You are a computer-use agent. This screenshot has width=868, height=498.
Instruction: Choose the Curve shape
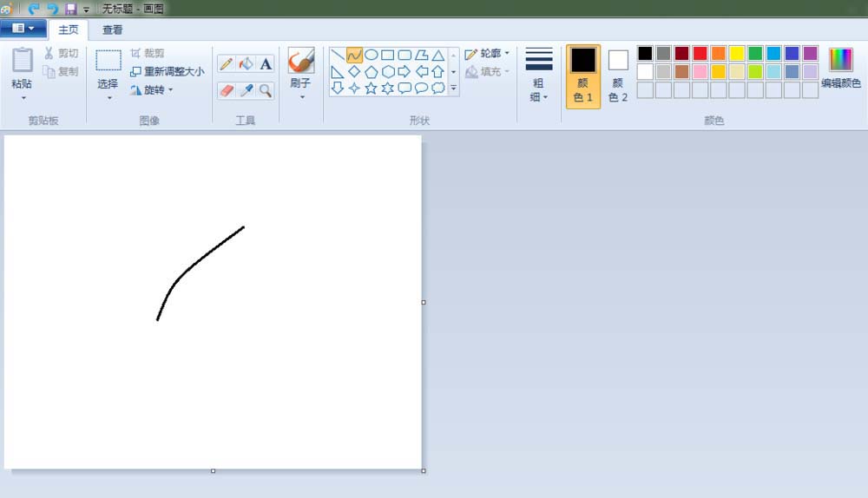354,55
